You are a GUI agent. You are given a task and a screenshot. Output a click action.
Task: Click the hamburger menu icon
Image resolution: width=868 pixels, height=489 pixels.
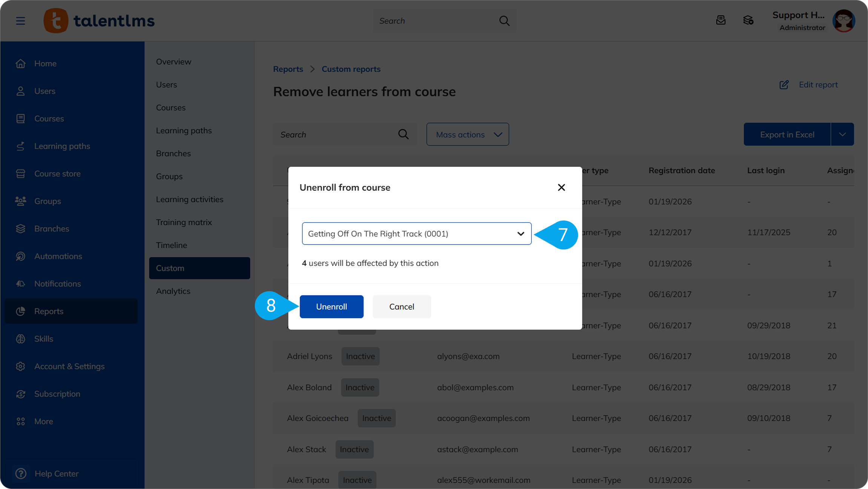(21, 21)
